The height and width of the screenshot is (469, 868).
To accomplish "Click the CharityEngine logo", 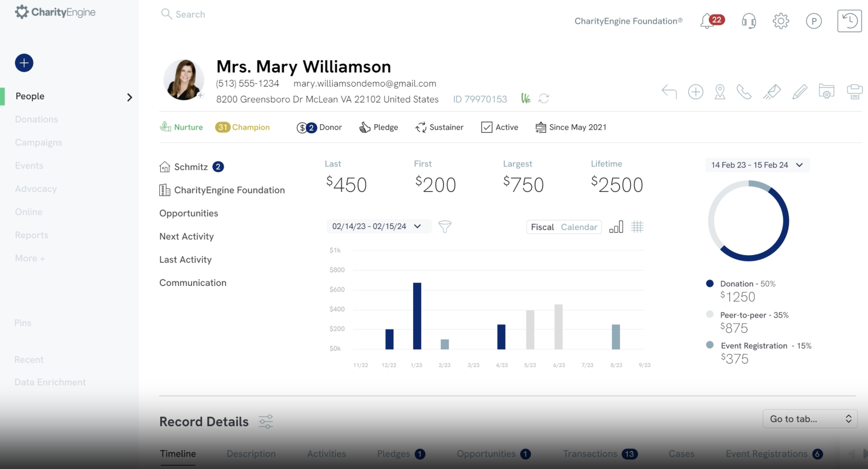I will [x=55, y=12].
